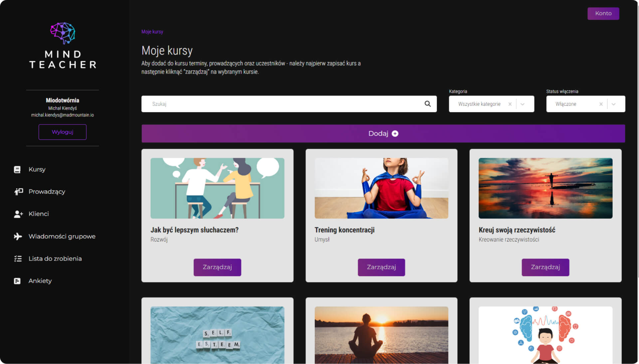Expand the Status włączenia dropdown arrow
This screenshot has width=639, height=364.
point(614,104)
